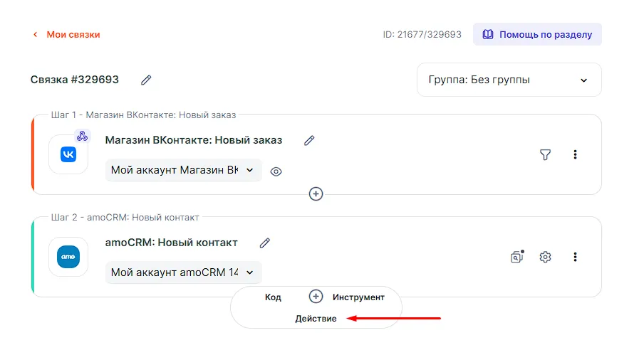Click the test data search icon in step 2
Viewport: 644px width, 350px height.
click(516, 257)
